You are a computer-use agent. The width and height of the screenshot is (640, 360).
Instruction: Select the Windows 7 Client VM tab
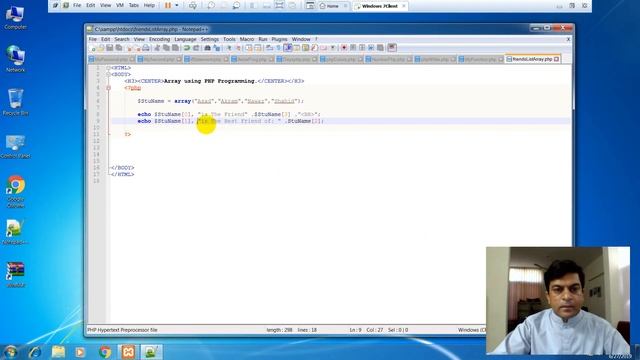(380, 6)
